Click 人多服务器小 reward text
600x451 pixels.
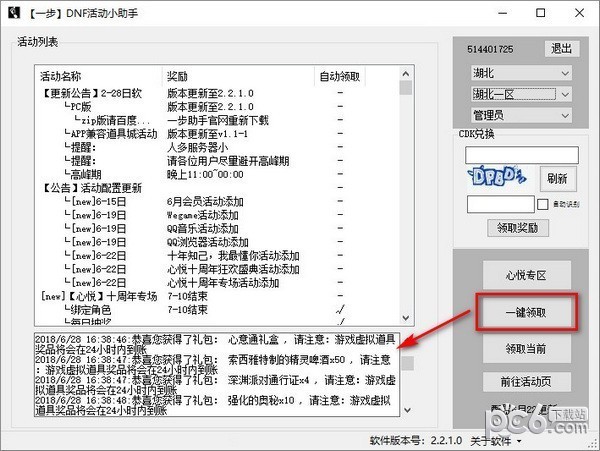[197, 147]
